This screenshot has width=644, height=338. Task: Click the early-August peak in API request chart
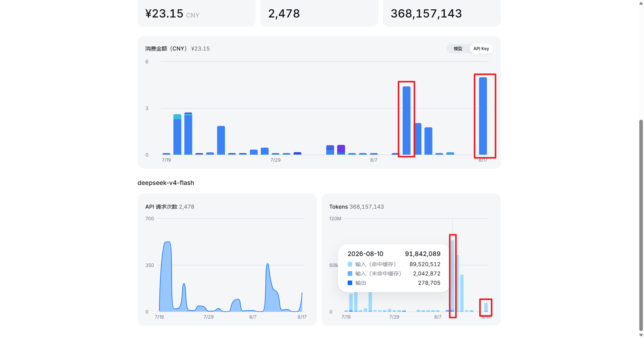click(267, 265)
